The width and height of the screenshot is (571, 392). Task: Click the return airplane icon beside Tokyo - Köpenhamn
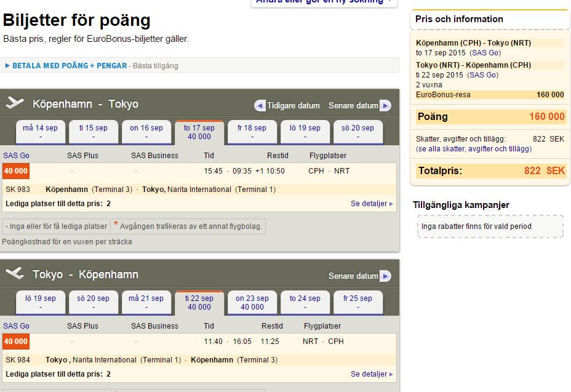(14, 274)
